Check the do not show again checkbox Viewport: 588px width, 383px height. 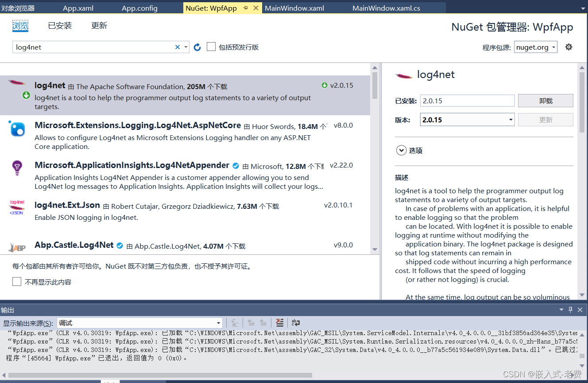[17, 281]
